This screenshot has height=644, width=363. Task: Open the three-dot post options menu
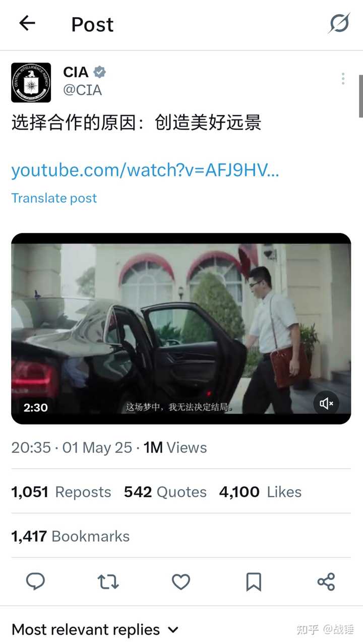point(343,78)
